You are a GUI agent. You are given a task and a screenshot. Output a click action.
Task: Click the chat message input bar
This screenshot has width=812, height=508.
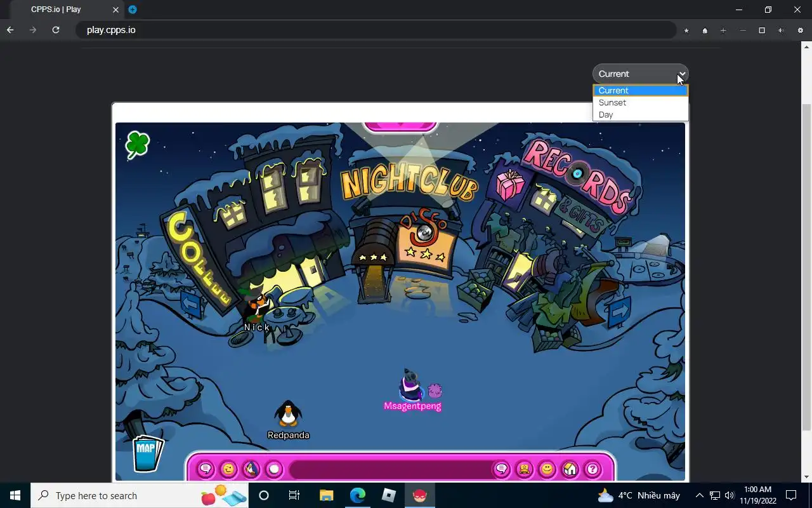[390, 469]
